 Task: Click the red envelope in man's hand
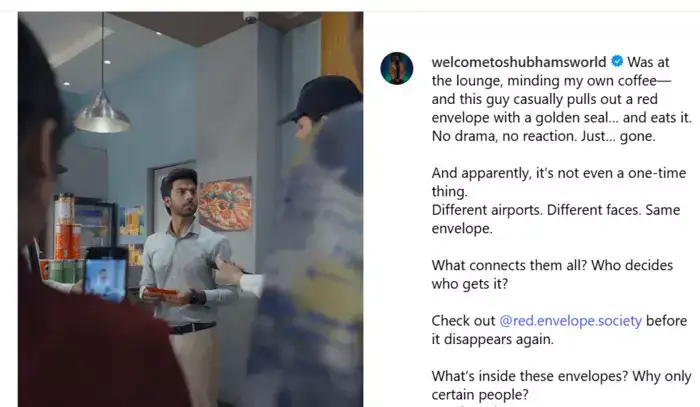[x=162, y=292]
